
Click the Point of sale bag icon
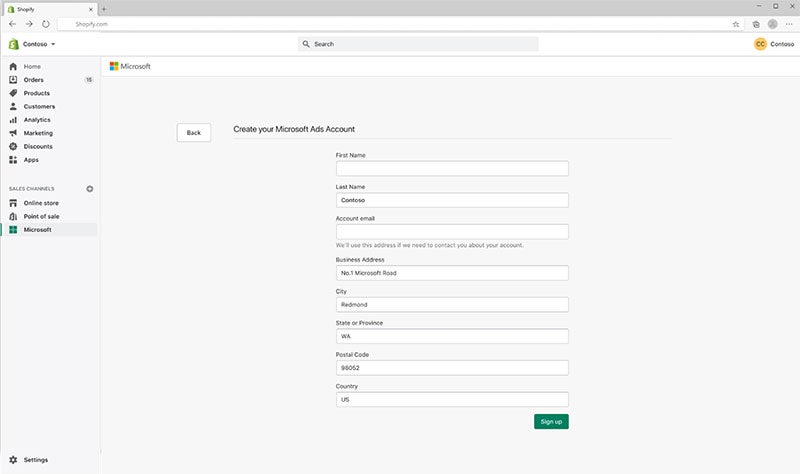click(x=13, y=216)
